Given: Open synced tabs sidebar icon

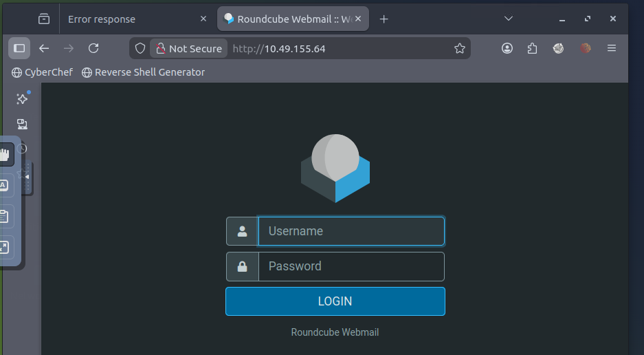Looking at the screenshot, I should click(22, 124).
